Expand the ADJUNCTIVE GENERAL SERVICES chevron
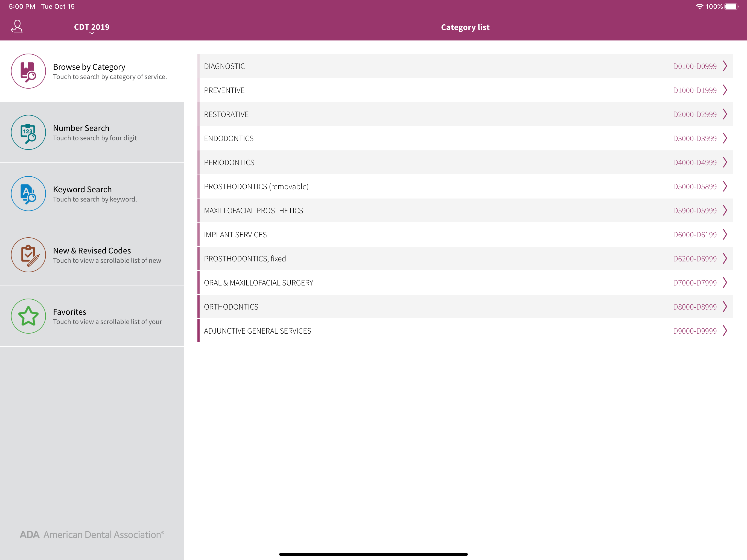The image size is (747, 560). [x=725, y=331]
